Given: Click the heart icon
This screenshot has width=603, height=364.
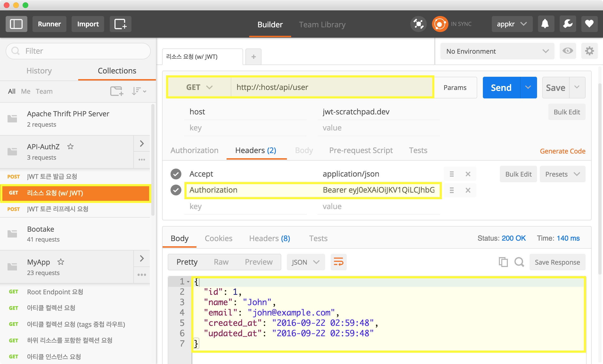Looking at the screenshot, I should click(x=589, y=24).
